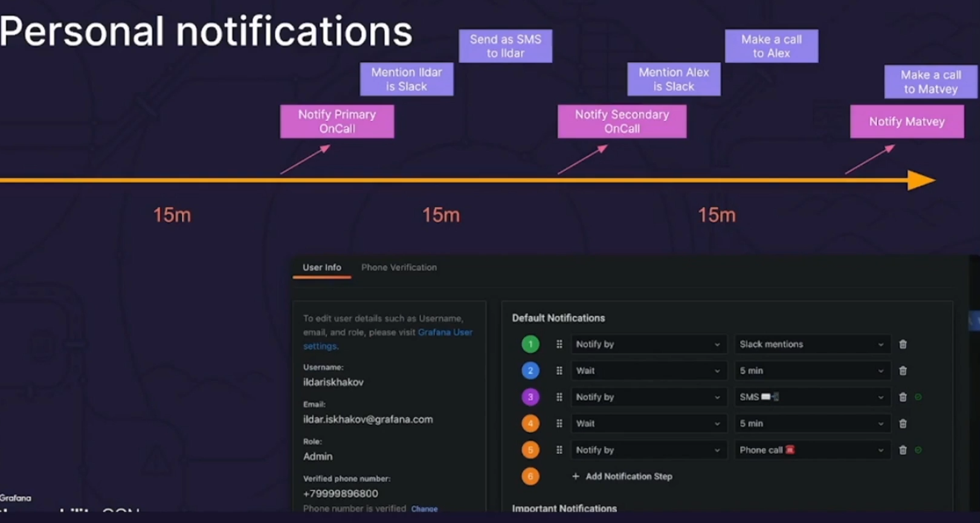The image size is (980, 523).
Task: Click Important Notifications heading
Action: click(x=564, y=508)
